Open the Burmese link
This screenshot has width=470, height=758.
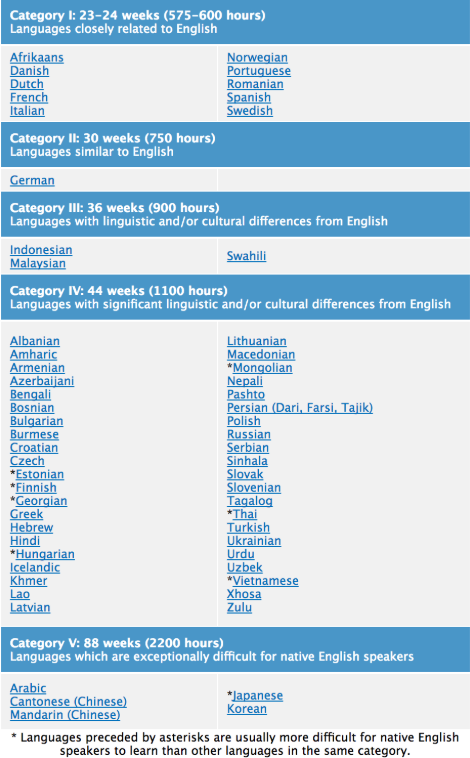(34, 435)
